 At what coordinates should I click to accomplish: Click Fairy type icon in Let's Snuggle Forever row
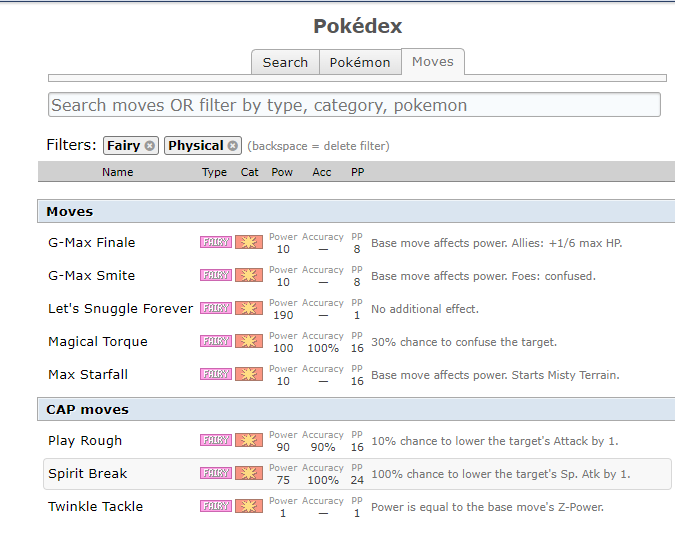point(216,308)
